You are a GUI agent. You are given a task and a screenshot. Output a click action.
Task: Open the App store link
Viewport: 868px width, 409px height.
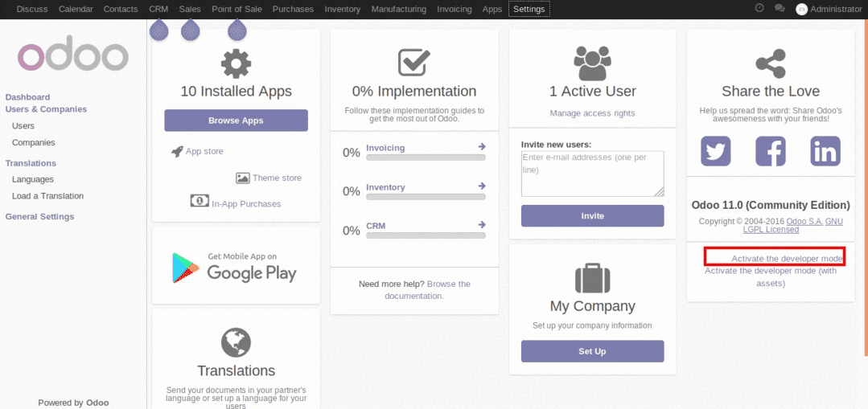point(204,151)
